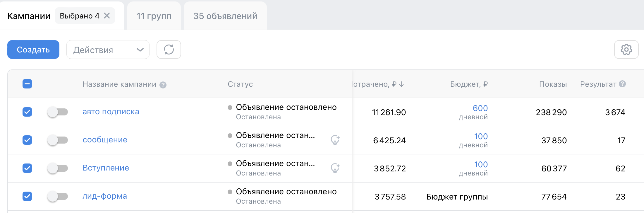Open table settings gear icon

coord(626,50)
